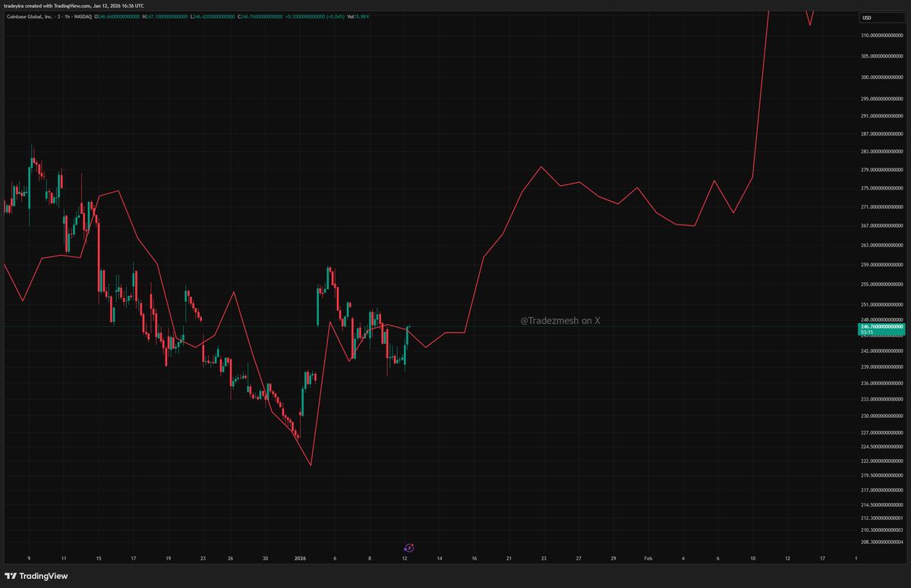Click the 212.3 price axis label
The image size is (911, 588).
[881, 518]
